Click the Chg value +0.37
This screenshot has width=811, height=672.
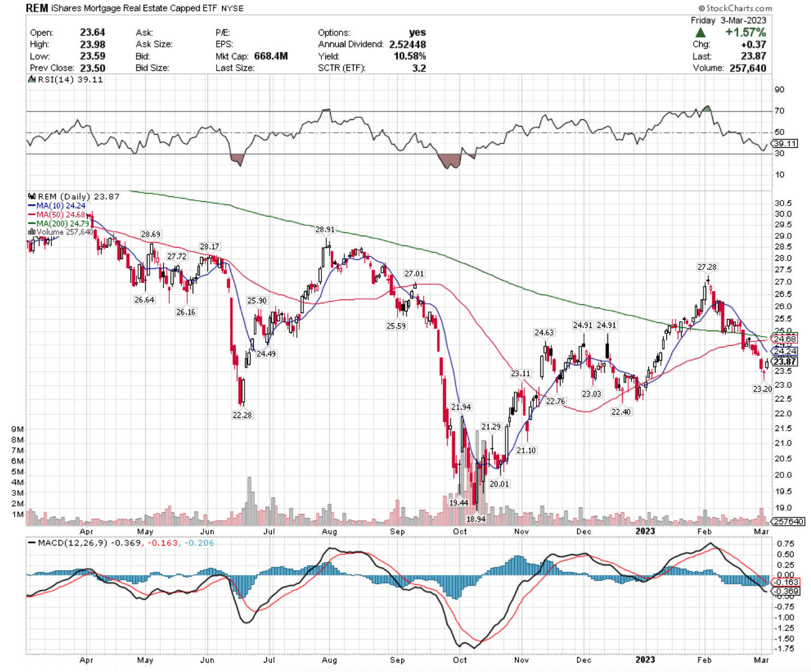coord(753,44)
